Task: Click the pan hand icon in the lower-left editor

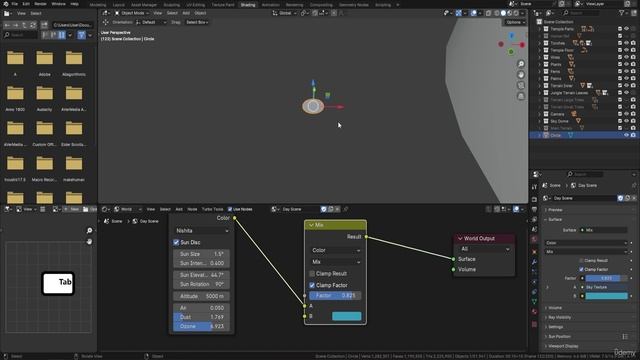Action: point(89,242)
